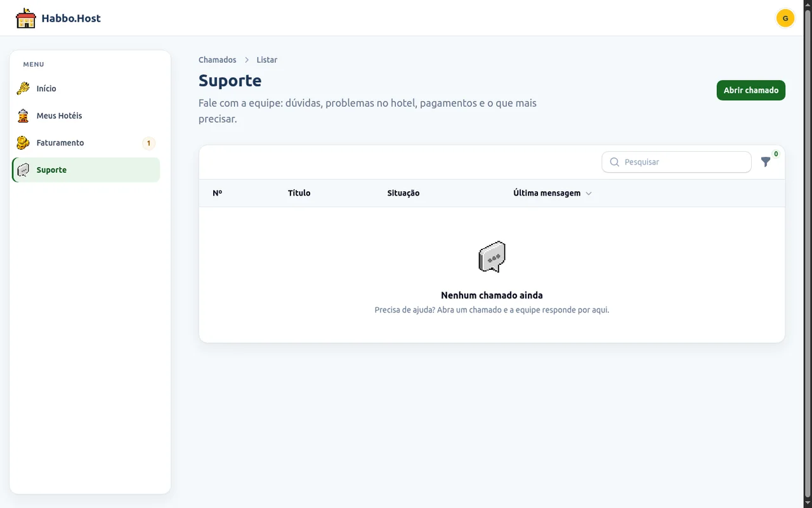The image size is (812, 508).
Task: Open Meus Hotéis in the sidebar
Action: point(86,116)
